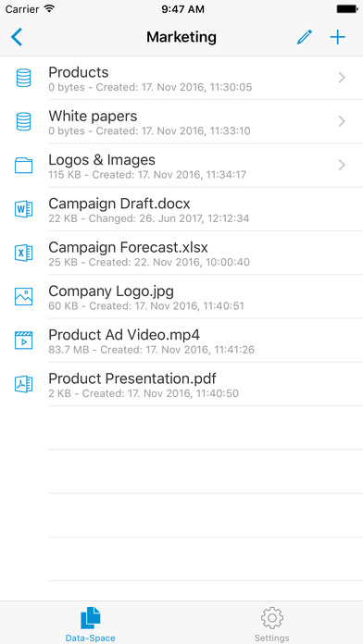Select the Logos & Images folder icon
363x644 pixels.
pyautogui.click(x=23, y=165)
